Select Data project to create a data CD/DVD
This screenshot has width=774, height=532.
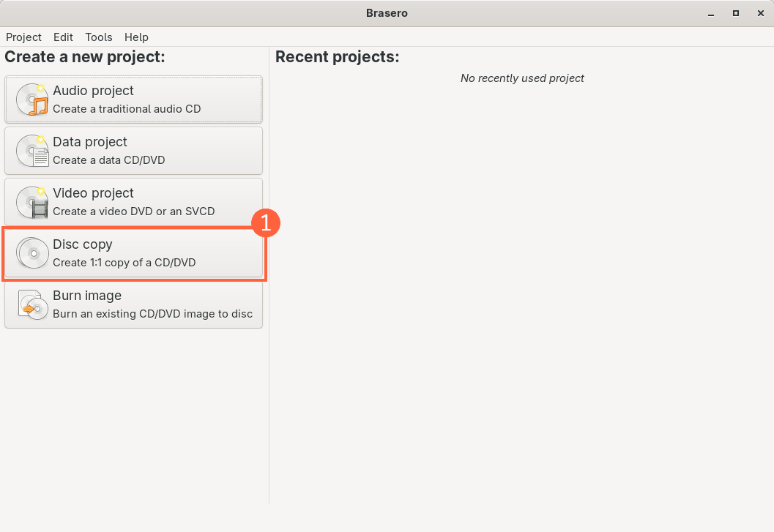pos(133,150)
